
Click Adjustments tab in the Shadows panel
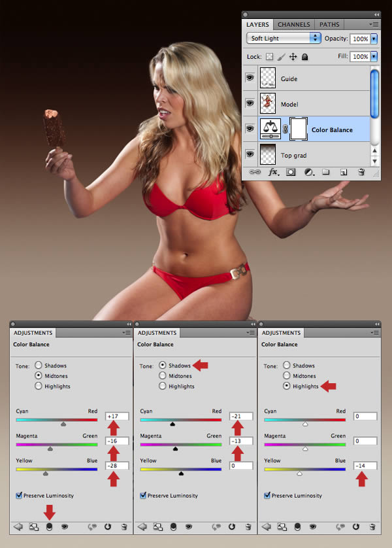(157, 333)
